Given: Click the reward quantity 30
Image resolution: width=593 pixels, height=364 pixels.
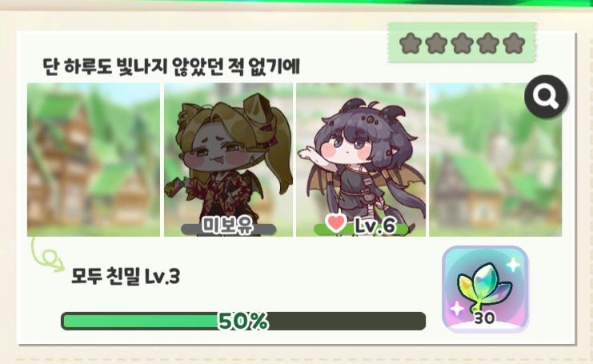Looking at the screenshot, I should click(x=484, y=318).
